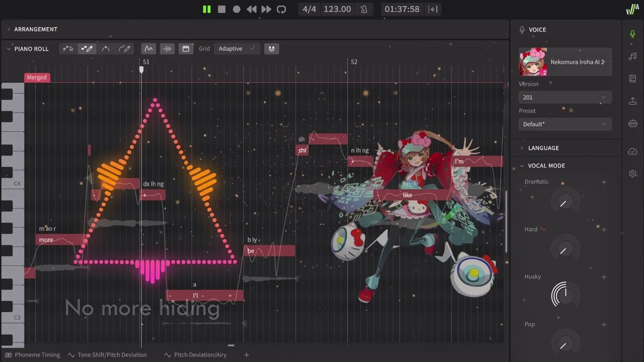Add automation for Dramatic mode
This screenshot has height=362, width=644.
604,182
